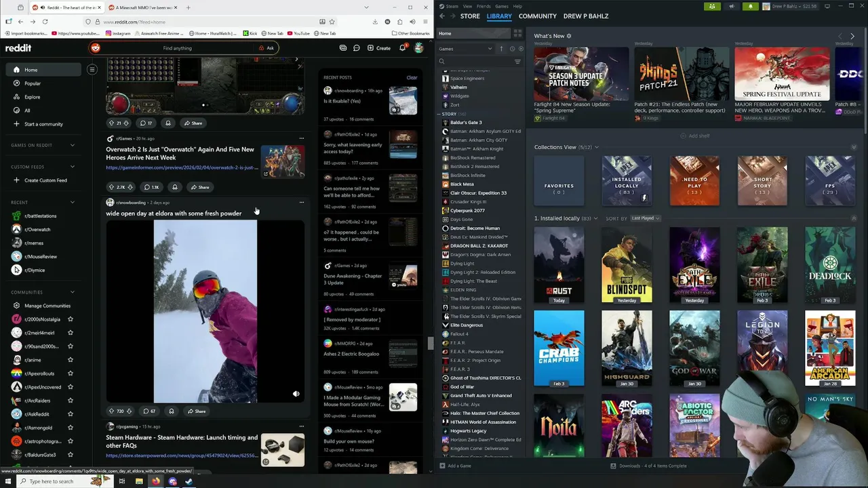
Task: Go back in Steam navigation
Action: [442, 16]
